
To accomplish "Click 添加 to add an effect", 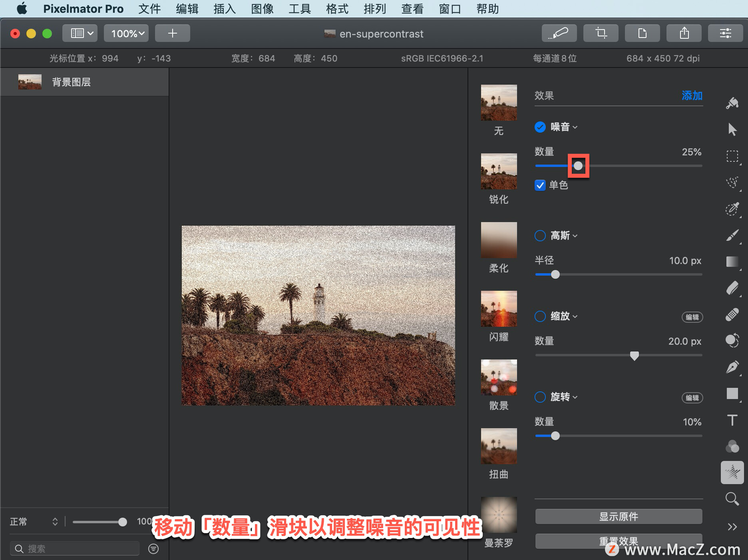I will pos(692,96).
